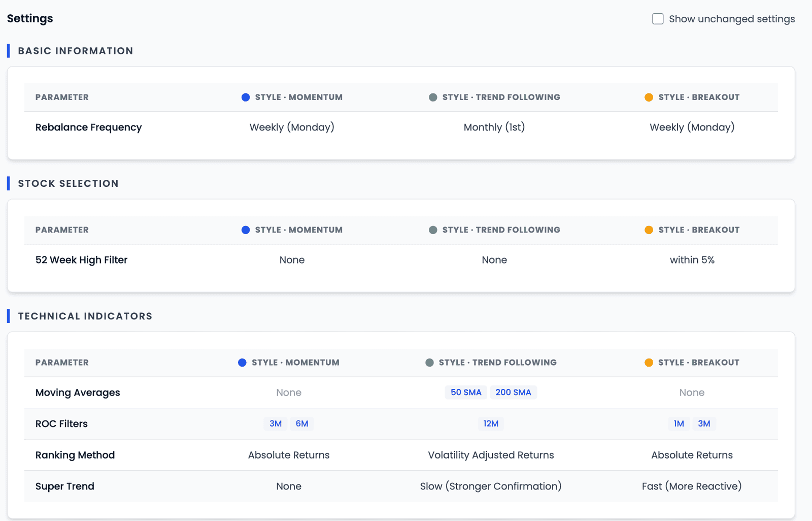The image size is (812, 521).
Task: Click the blue Momentum dot in Stock Selection
Action: pos(246,230)
